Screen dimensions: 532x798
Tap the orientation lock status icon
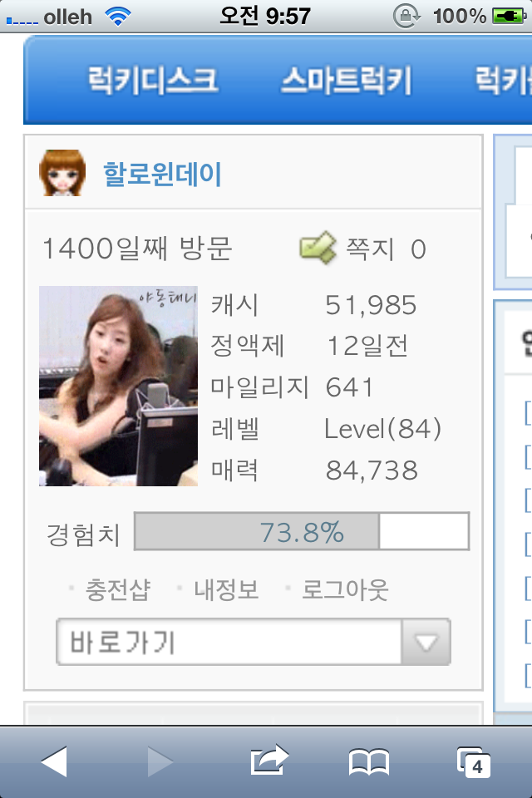pyautogui.click(x=406, y=17)
